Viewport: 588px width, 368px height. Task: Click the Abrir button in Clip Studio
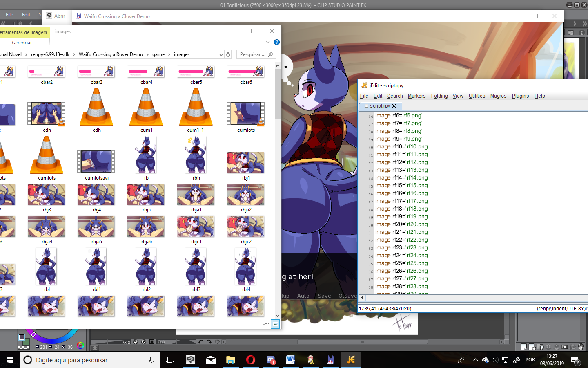[56, 16]
